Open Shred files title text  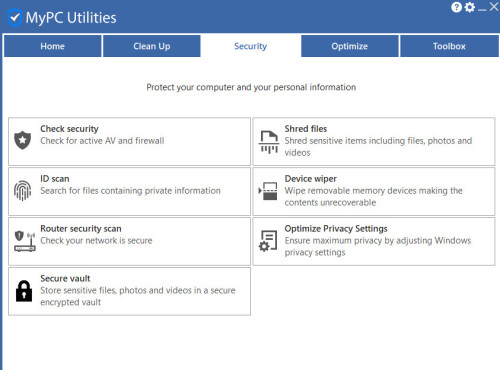pyautogui.click(x=306, y=129)
